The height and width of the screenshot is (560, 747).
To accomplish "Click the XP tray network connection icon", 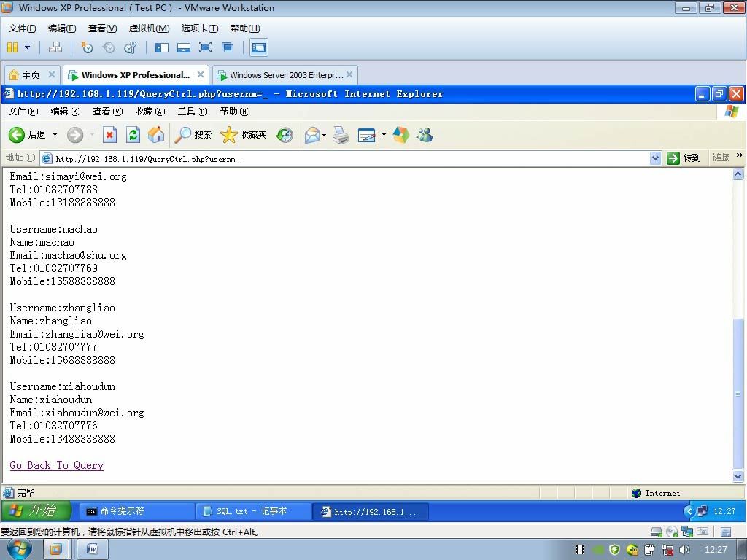I will tap(703, 511).
